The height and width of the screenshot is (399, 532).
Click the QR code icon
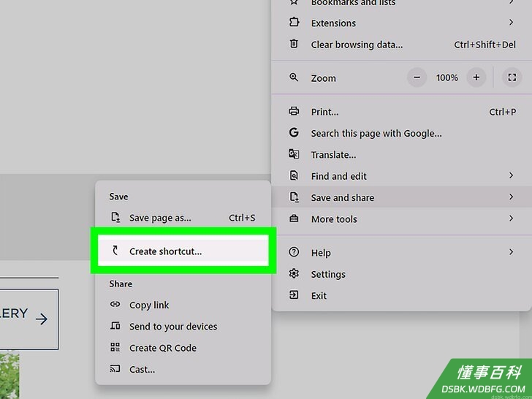(x=115, y=347)
